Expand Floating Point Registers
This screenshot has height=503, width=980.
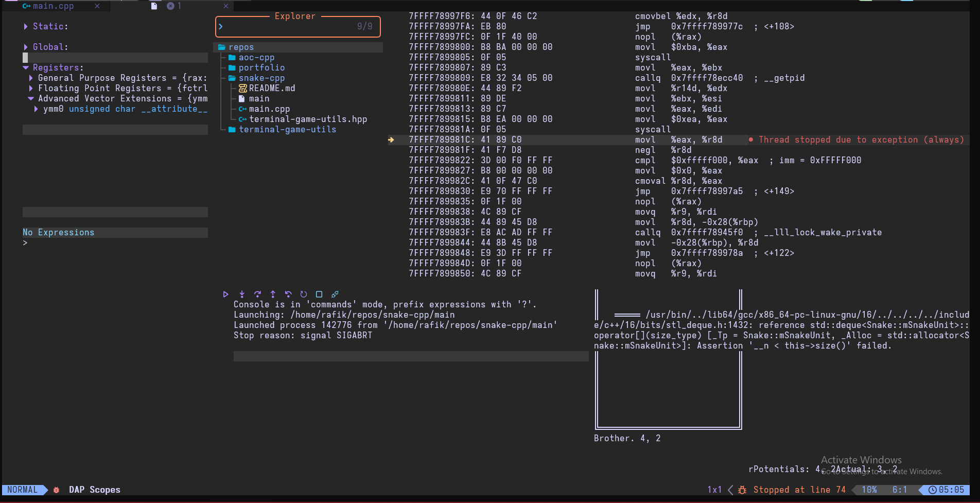[x=31, y=88]
